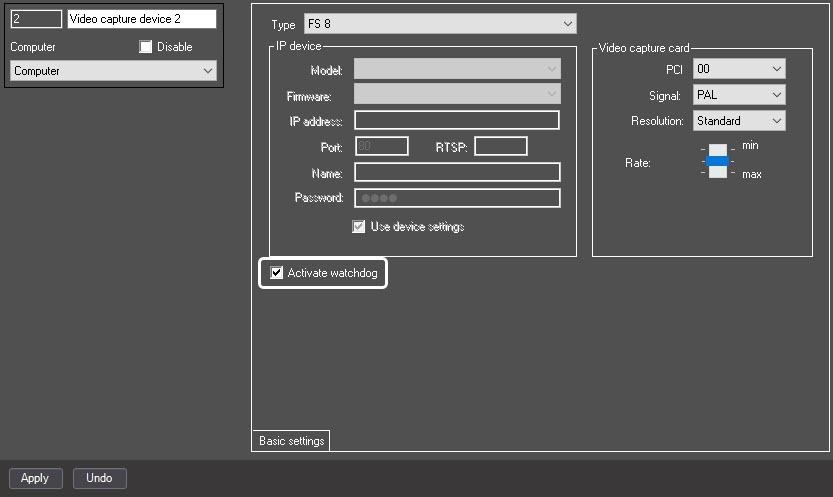
Task: Expand the Resolution dropdown set to Standard
Action: pos(739,121)
